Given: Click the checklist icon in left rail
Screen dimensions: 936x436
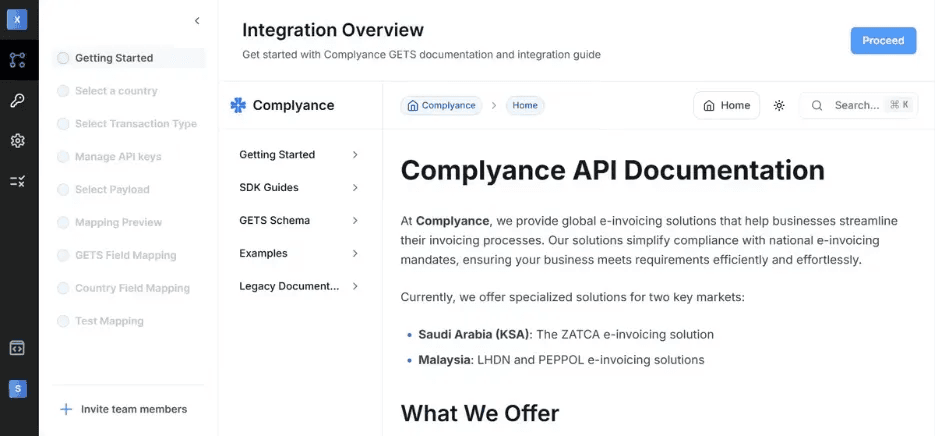Looking at the screenshot, I should pos(17,181).
